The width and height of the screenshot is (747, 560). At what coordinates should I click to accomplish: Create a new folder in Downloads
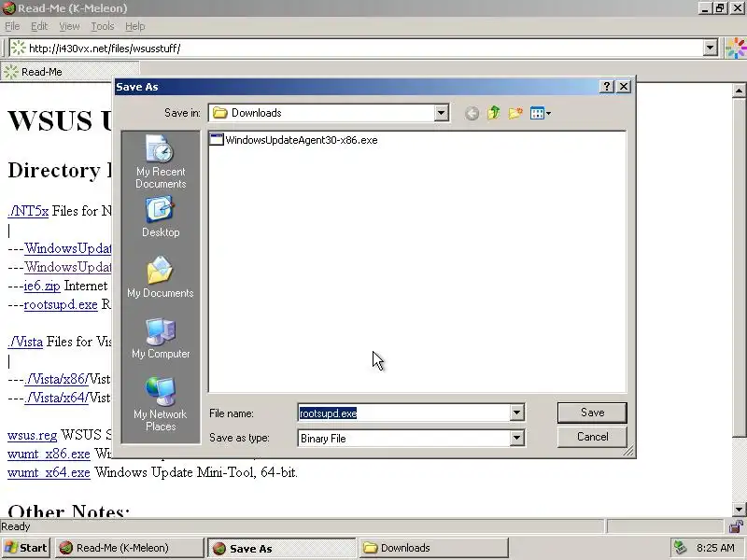(x=515, y=113)
